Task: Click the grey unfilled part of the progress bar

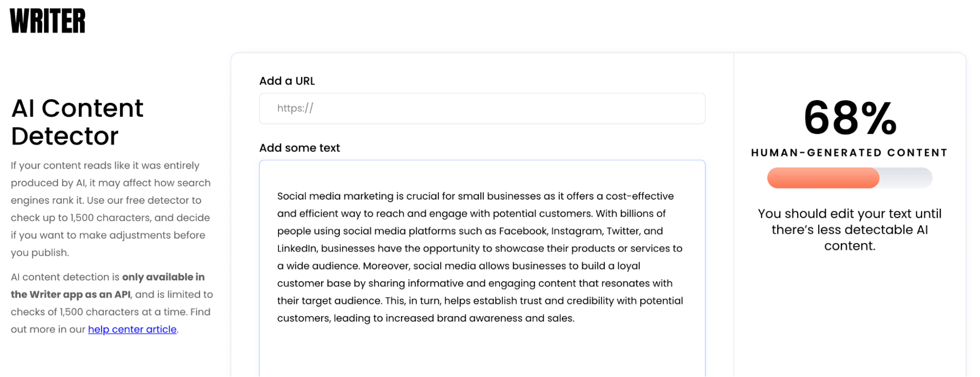Action: (905, 178)
